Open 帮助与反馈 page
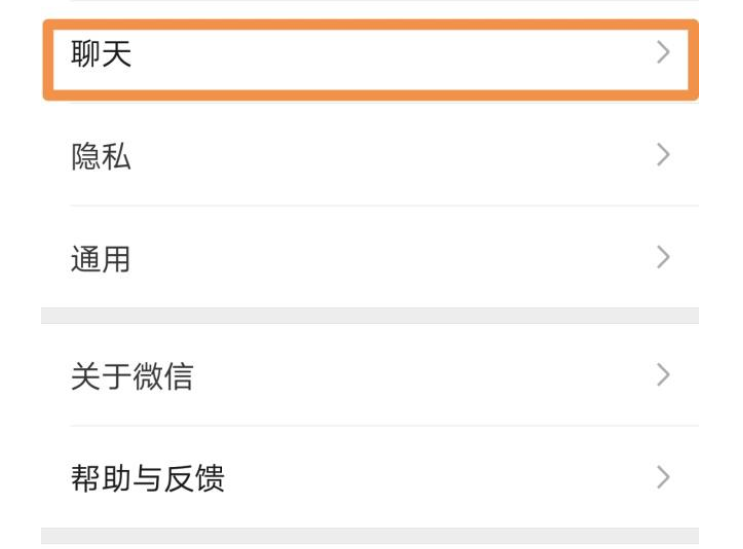The height and width of the screenshot is (549, 743). [370, 478]
